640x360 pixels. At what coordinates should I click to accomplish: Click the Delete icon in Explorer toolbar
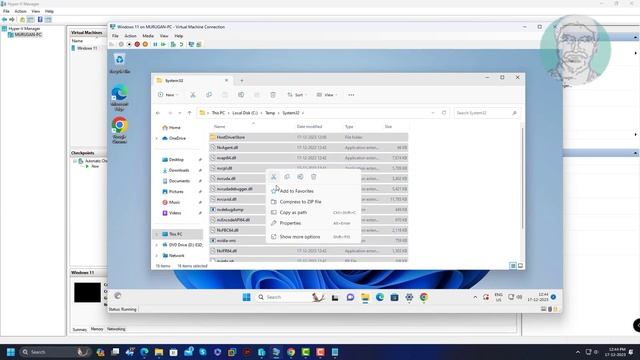(x=273, y=95)
